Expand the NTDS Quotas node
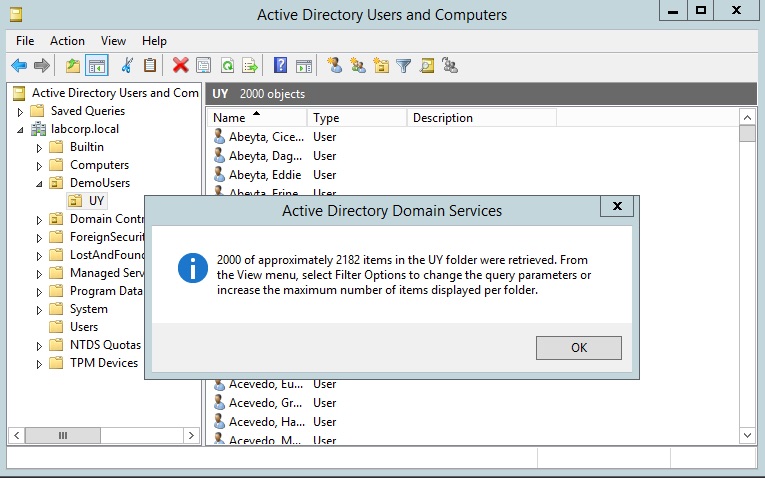This screenshot has width=765, height=478. [x=39, y=346]
